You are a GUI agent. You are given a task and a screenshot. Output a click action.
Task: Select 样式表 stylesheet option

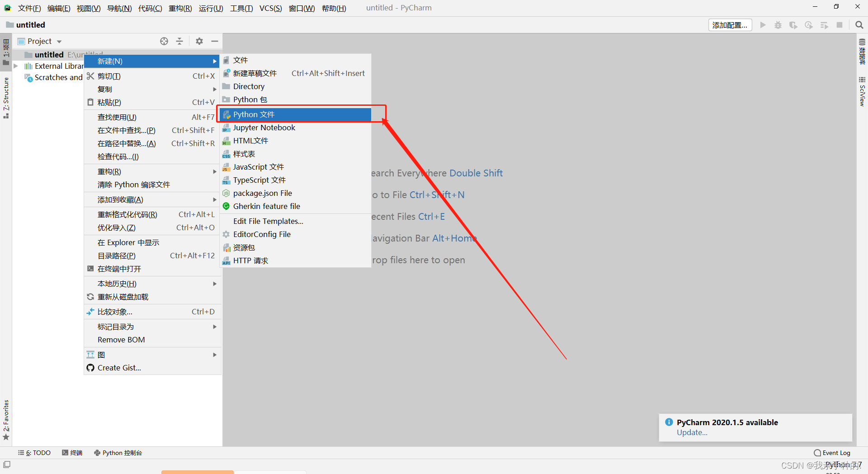pos(296,154)
